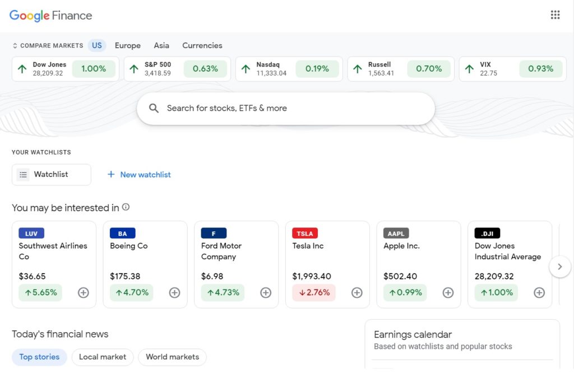Open the S&P 500 index card

177,69
